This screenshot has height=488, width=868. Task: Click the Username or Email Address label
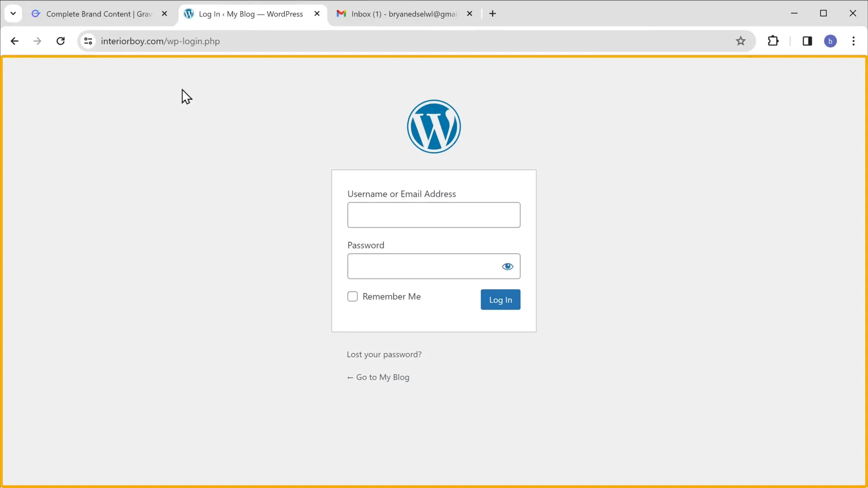click(401, 194)
